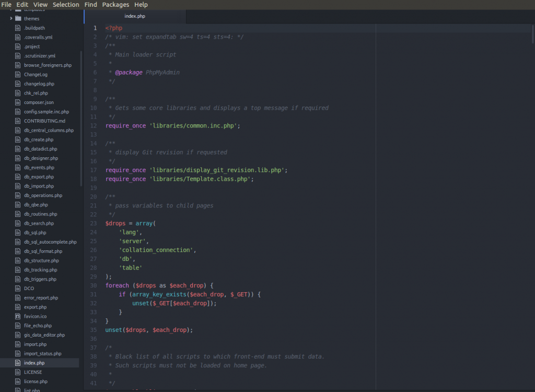This screenshot has width=535, height=392.
Task: Open config.sample.inc.php in the file tree
Action: (x=46, y=112)
